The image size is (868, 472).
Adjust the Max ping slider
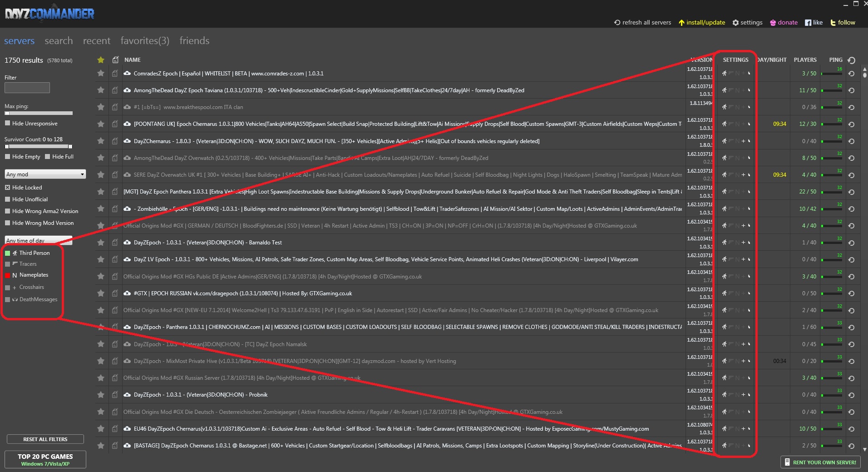point(39,113)
